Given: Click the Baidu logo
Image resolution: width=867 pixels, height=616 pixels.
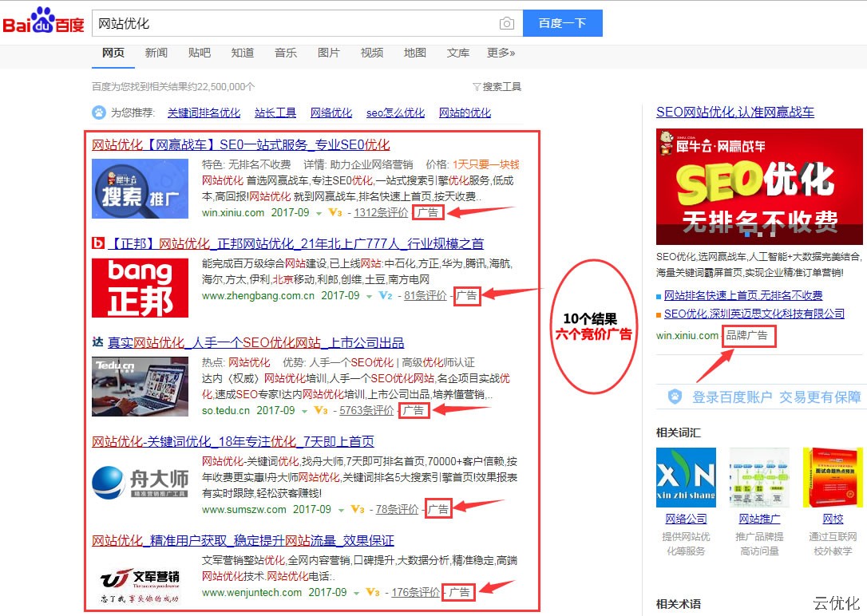Looking at the screenshot, I should (x=43, y=22).
